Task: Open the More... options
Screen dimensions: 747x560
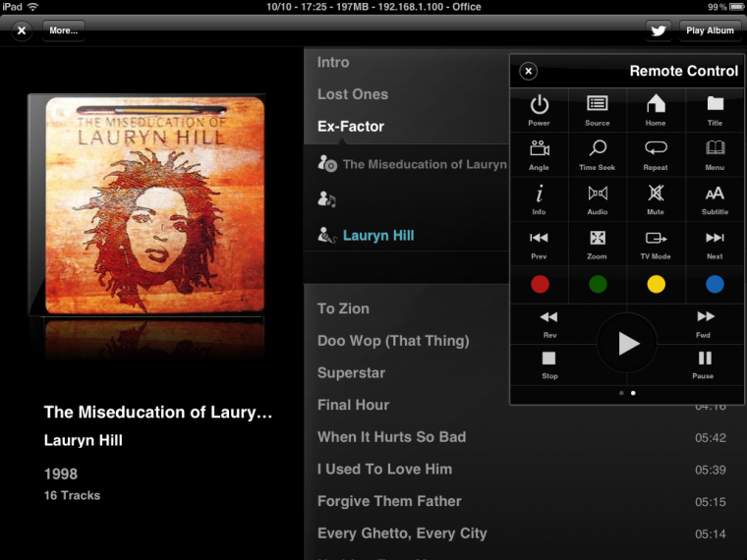Action: pos(63,30)
